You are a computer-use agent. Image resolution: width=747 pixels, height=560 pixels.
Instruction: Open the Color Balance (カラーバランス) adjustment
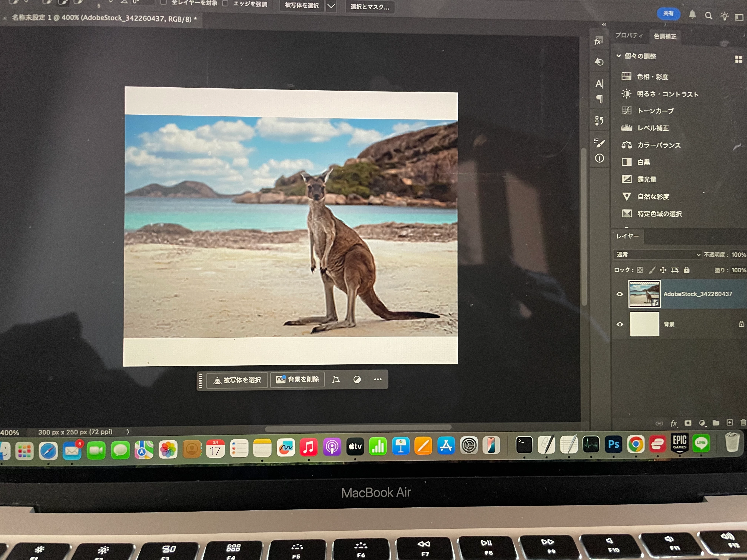point(658,145)
